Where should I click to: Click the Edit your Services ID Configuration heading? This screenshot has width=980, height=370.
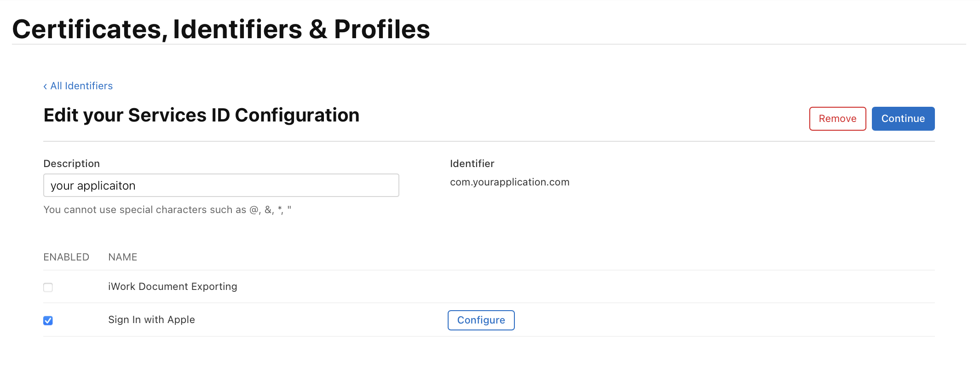click(201, 115)
